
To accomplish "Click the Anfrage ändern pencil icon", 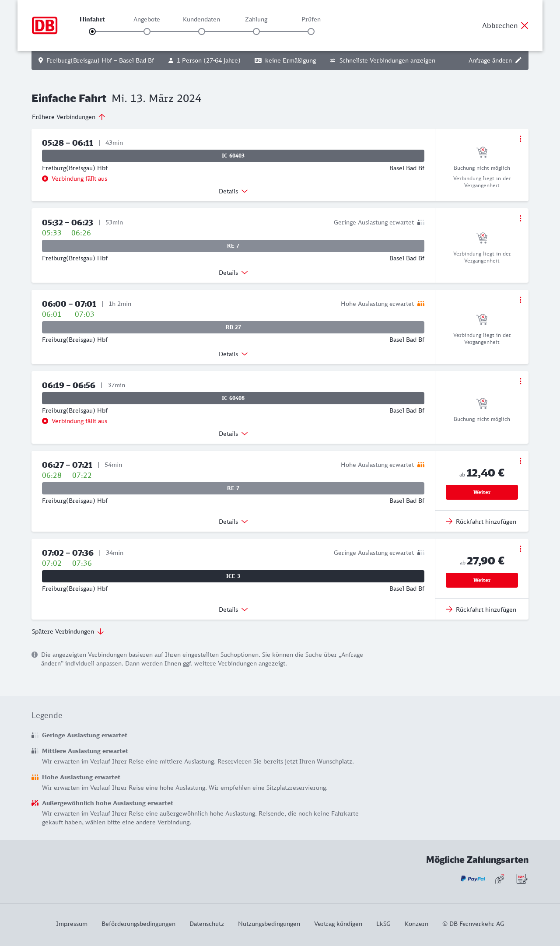I will [x=518, y=60].
